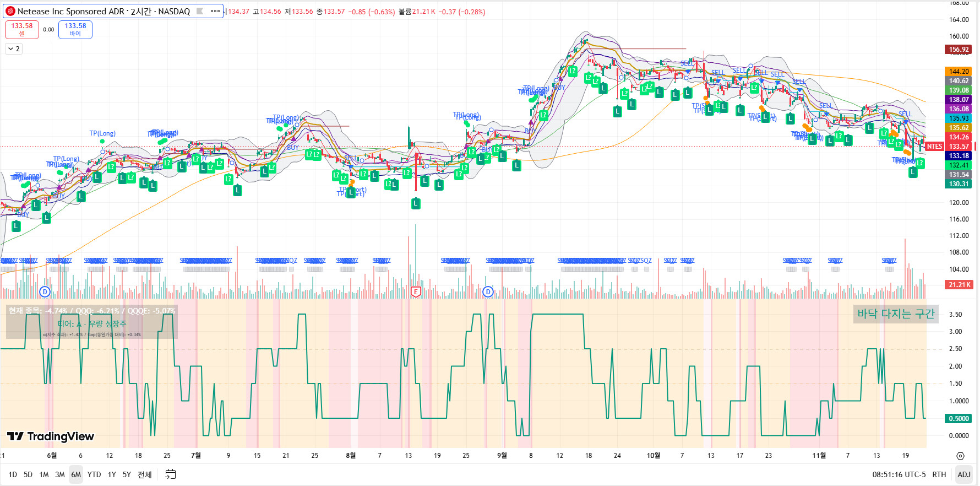Click the first dividend 'D' marker near June
Viewport: 980px width, 486px height.
[45, 291]
